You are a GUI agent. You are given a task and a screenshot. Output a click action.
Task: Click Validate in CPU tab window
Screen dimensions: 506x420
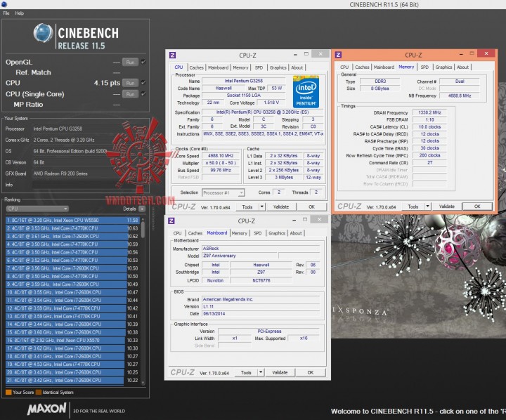(281, 207)
